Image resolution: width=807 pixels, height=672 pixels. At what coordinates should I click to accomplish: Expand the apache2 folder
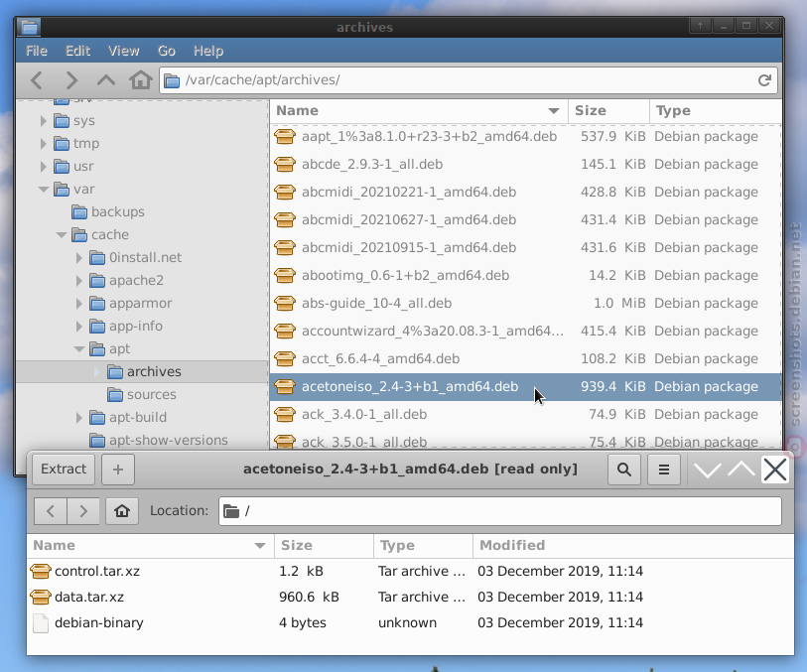tap(78, 281)
